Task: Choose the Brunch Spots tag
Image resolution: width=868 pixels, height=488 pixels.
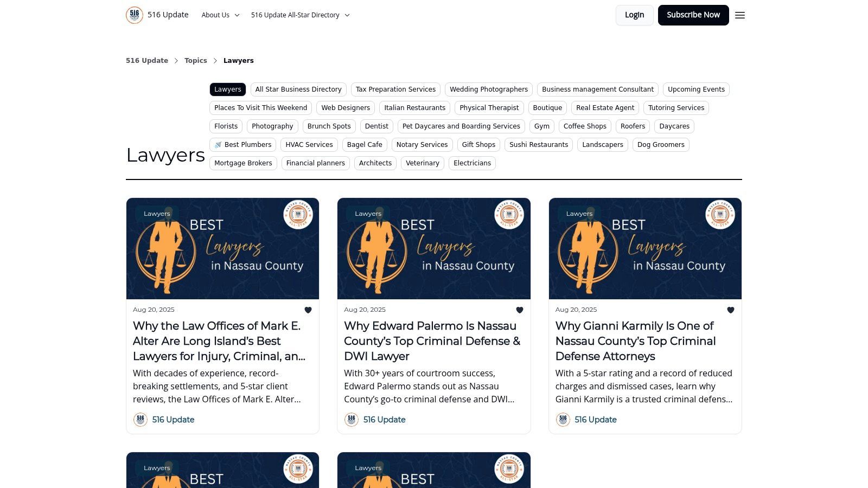Action: click(329, 126)
